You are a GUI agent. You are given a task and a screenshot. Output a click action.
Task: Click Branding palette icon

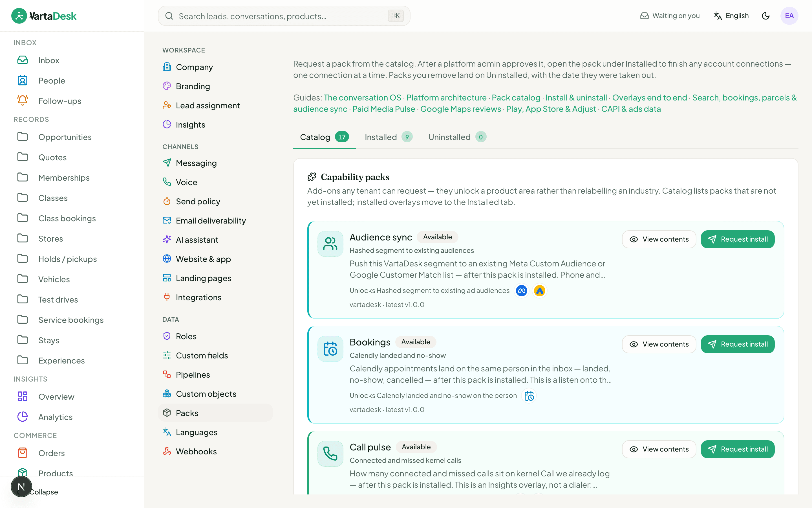pyautogui.click(x=167, y=86)
